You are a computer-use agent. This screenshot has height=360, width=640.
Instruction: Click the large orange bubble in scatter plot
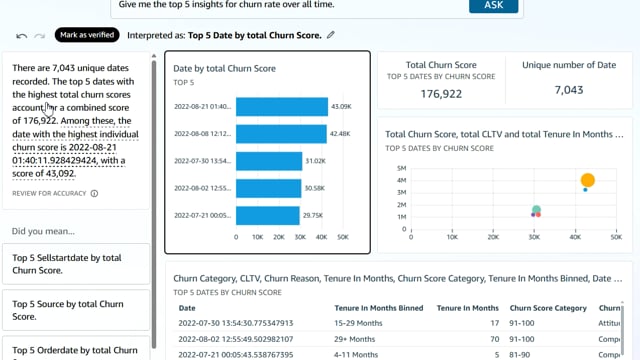pos(587,180)
